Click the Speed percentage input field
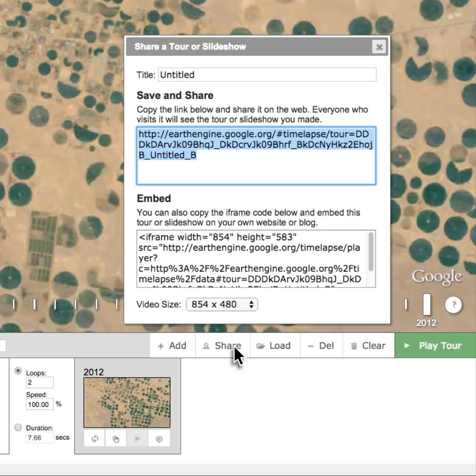The height and width of the screenshot is (476, 476). [40, 404]
